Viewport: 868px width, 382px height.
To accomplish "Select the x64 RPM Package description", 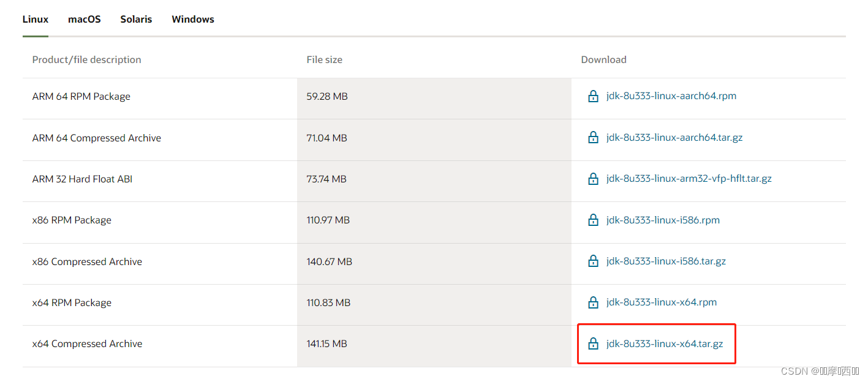I will click(72, 303).
